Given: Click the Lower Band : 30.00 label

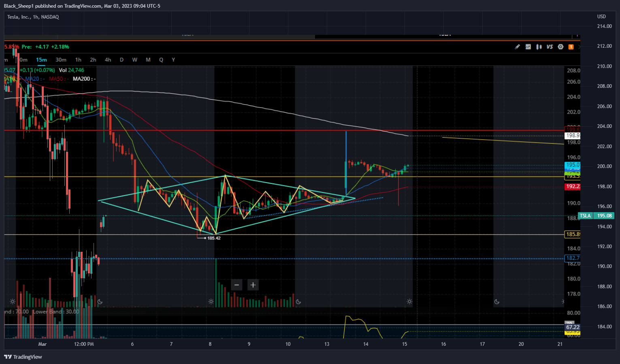Looking at the screenshot, I should click(56, 312).
